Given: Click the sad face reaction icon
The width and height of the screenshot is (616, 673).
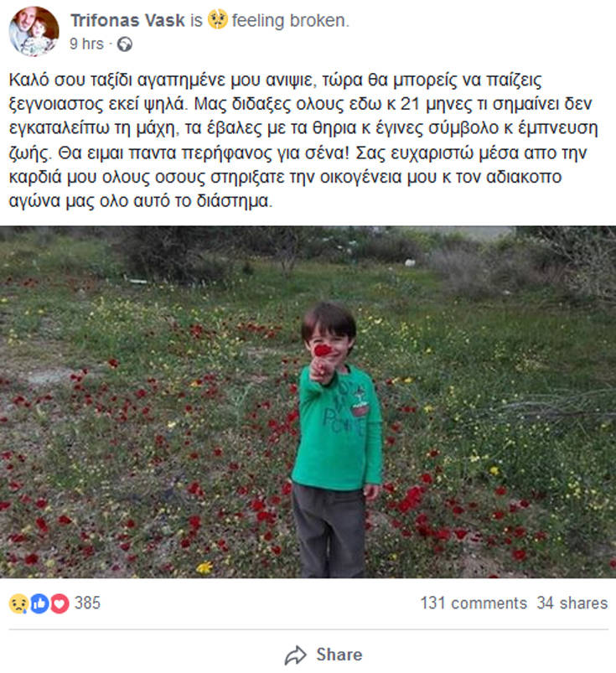Looking at the screenshot, I should (x=18, y=603).
